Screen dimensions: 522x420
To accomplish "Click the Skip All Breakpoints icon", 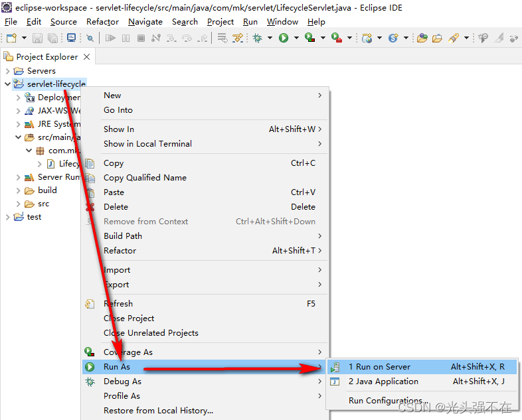I will click(90, 38).
